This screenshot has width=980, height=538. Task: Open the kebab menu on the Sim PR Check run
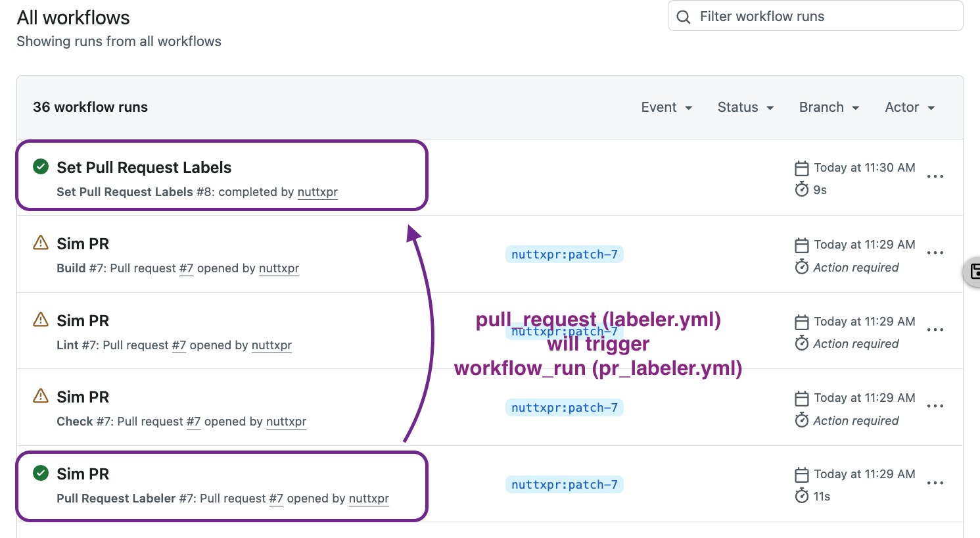click(x=935, y=406)
